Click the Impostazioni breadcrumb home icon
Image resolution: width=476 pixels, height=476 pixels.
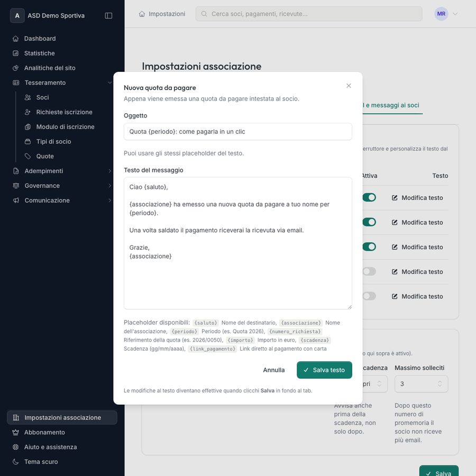[x=142, y=14]
